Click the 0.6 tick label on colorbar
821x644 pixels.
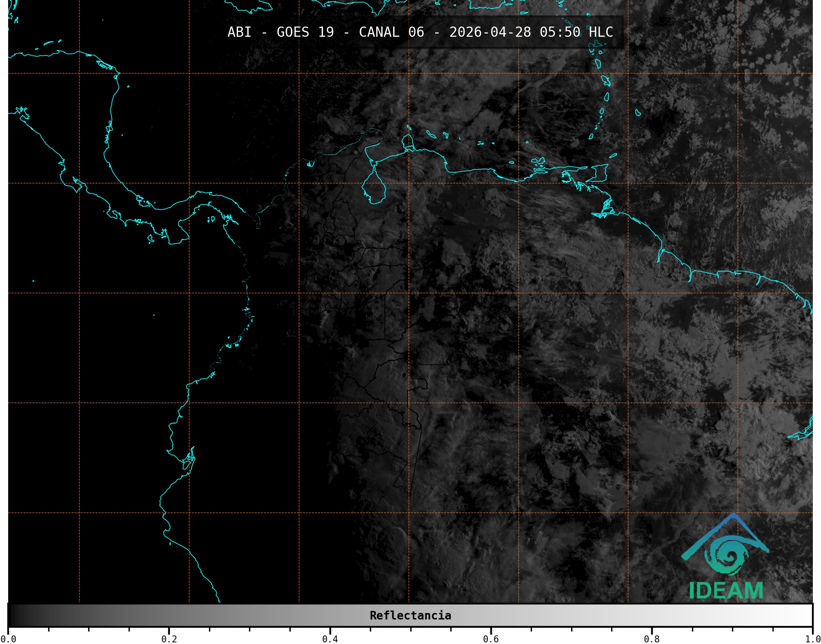click(x=491, y=639)
